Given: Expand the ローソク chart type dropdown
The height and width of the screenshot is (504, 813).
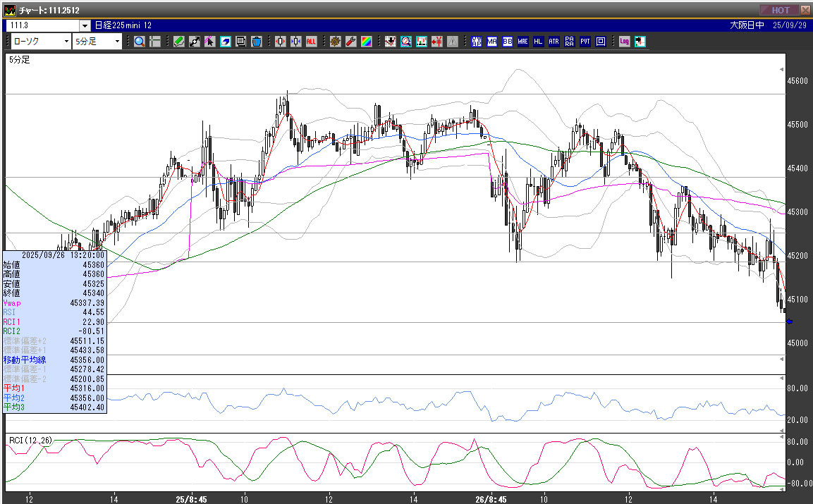Looking at the screenshot, I should 66,42.
